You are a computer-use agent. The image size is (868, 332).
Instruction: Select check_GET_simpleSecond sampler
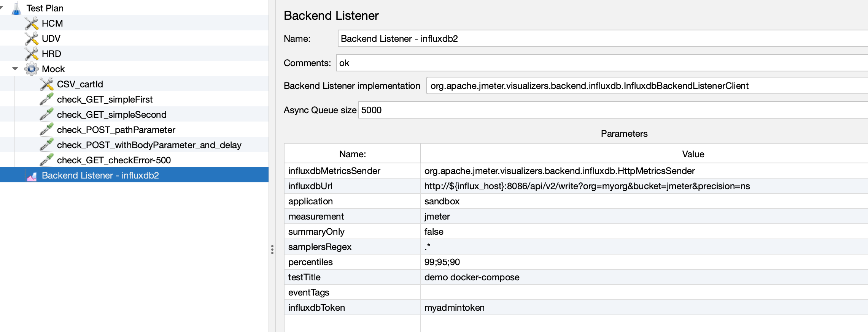[x=112, y=115]
